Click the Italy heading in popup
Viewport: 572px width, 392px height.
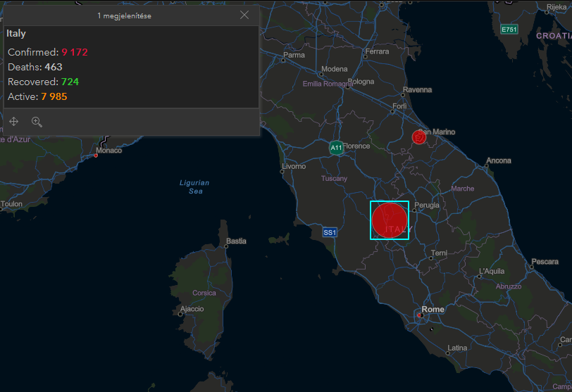coord(16,33)
